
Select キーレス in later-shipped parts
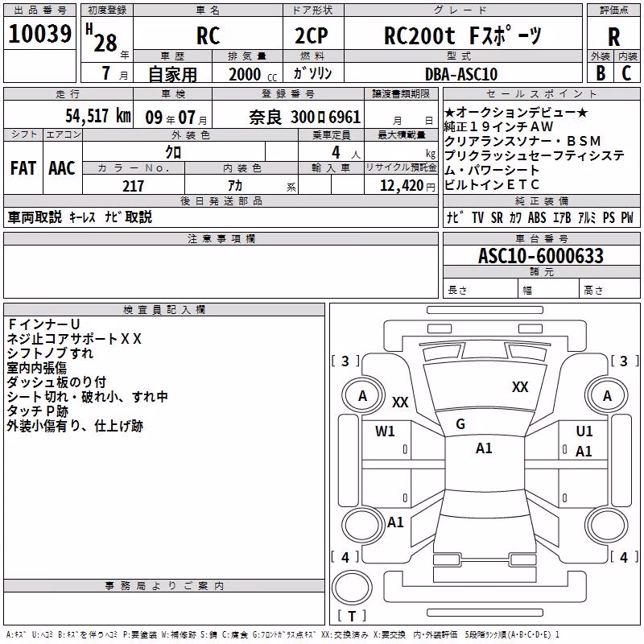[82, 217]
